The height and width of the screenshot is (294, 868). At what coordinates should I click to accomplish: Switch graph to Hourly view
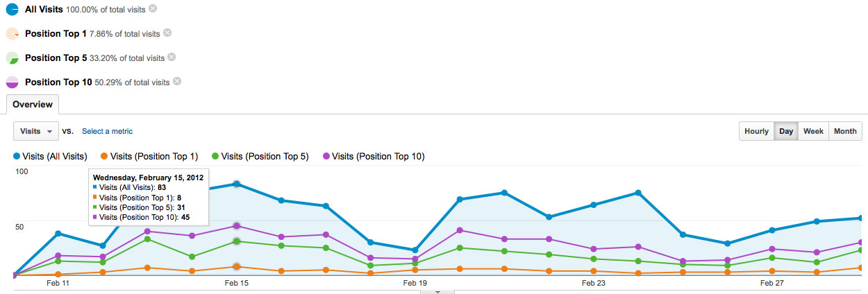(x=756, y=131)
